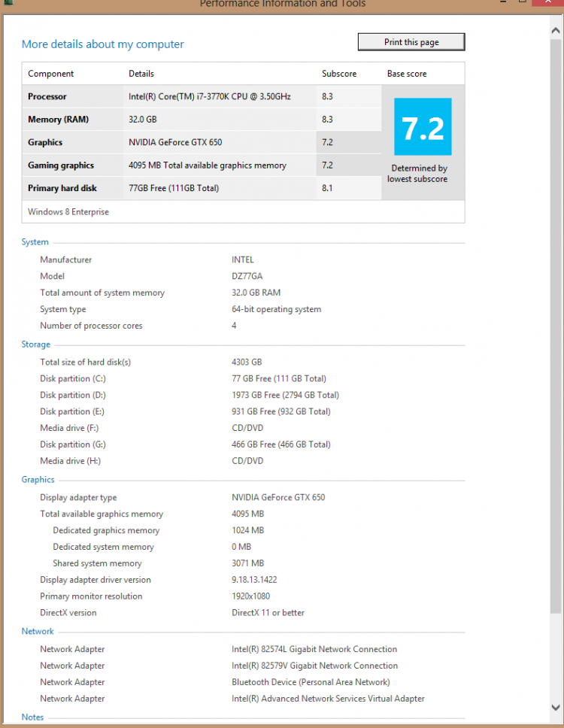Click the Windows 8 Enterprise text
The width and height of the screenshot is (564, 728).
68,212
